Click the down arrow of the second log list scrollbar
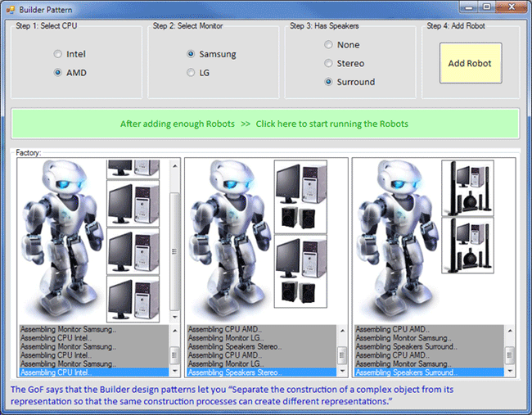 342,371
